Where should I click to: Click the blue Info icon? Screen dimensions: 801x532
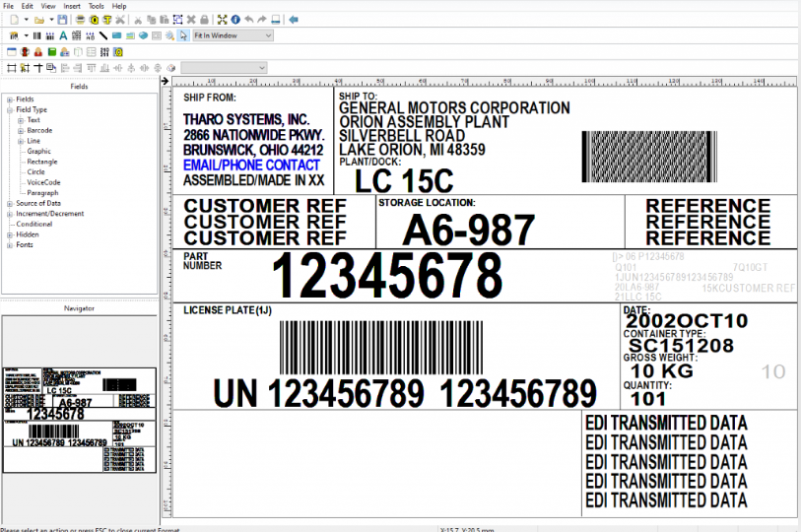tap(235, 20)
